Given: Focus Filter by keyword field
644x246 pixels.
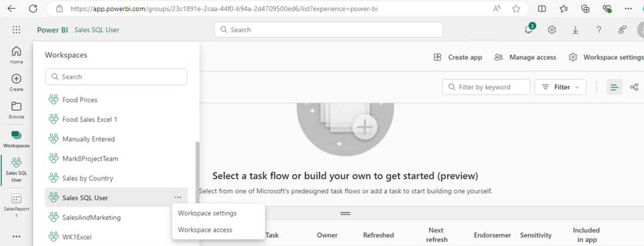Looking at the screenshot, I should [x=486, y=87].
